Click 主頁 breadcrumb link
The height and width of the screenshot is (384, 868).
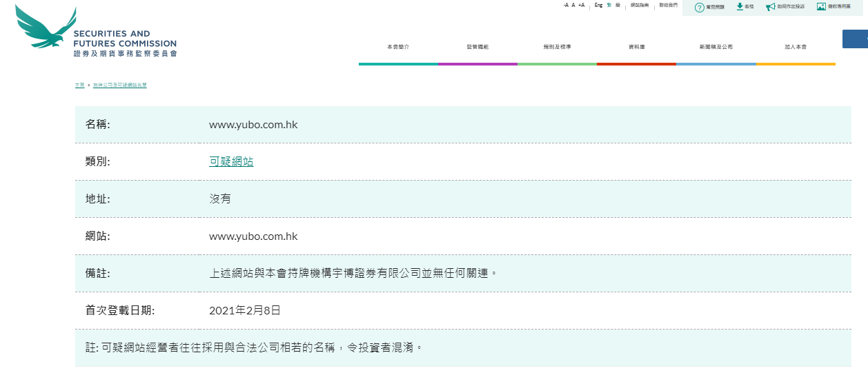click(79, 85)
